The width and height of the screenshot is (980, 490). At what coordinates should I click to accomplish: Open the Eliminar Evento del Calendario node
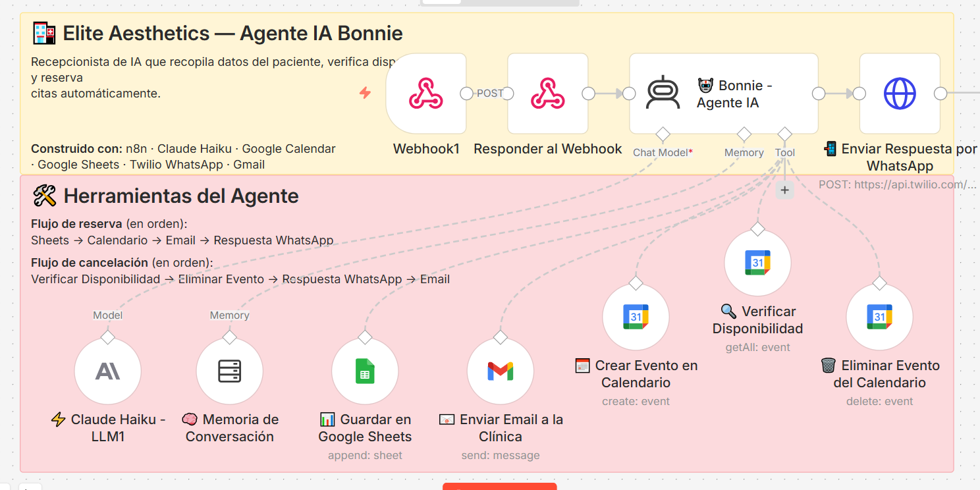(x=879, y=317)
